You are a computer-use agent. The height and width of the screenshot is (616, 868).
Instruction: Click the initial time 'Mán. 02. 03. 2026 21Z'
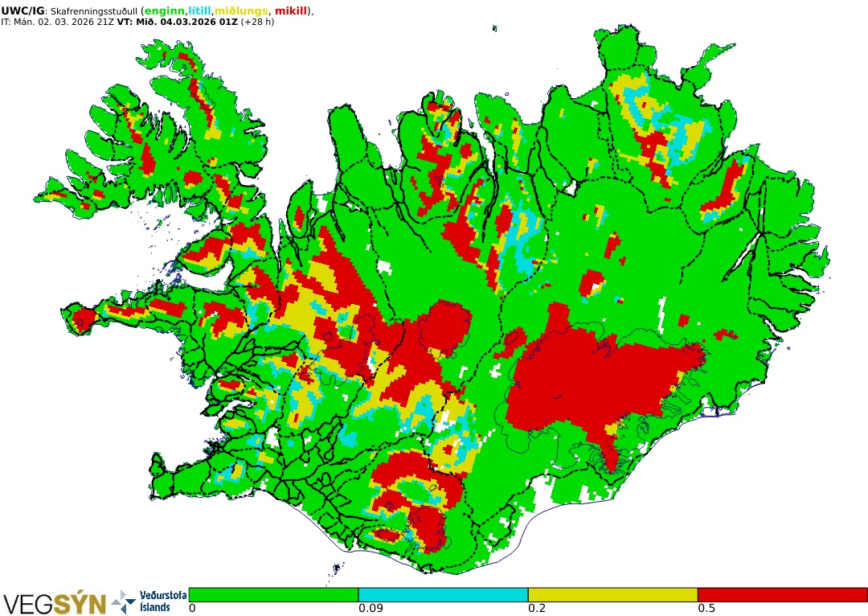[x=63, y=23]
